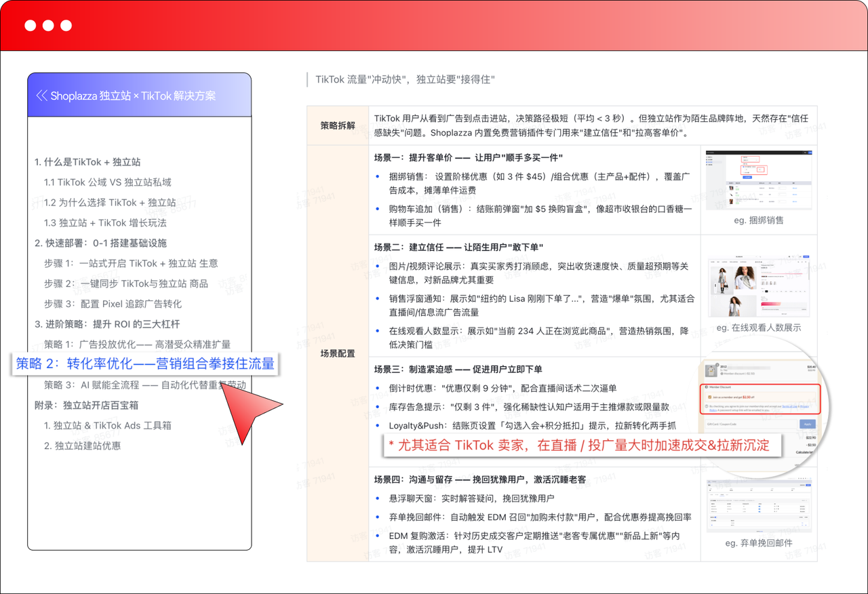Open the Terms of Use link in membership notice
This screenshot has height=594, width=868.
[x=789, y=406]
